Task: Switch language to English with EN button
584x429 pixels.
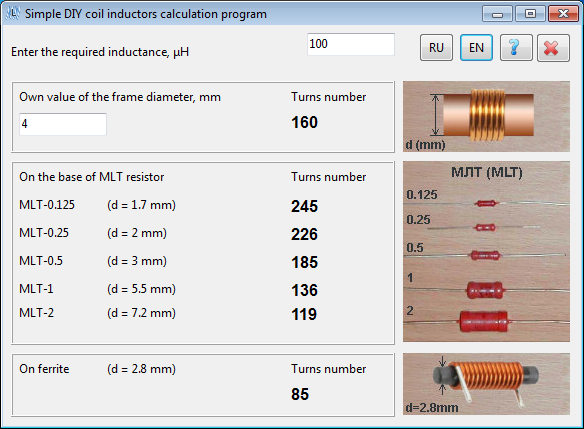Action: (x=476, y=48)
